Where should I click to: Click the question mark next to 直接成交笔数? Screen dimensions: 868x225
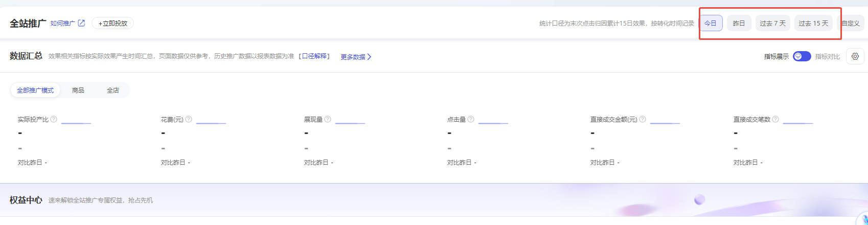[x=775, y=119]
